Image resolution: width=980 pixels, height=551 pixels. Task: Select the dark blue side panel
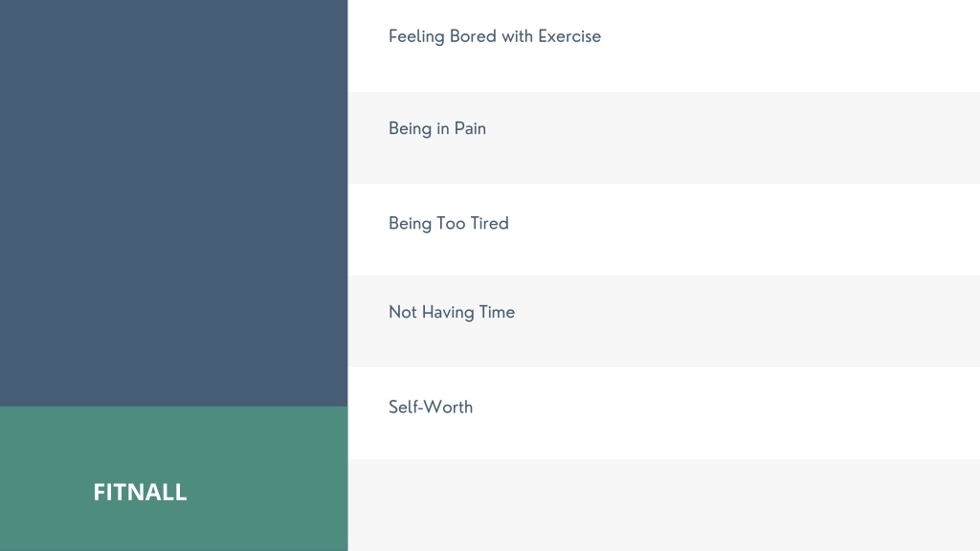pos(174,203)
